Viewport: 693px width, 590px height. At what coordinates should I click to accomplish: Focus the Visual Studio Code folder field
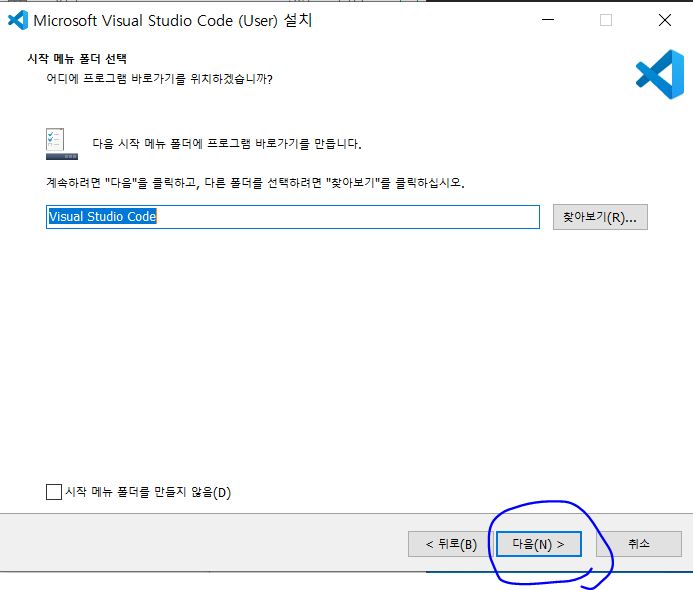coord(293,217)
